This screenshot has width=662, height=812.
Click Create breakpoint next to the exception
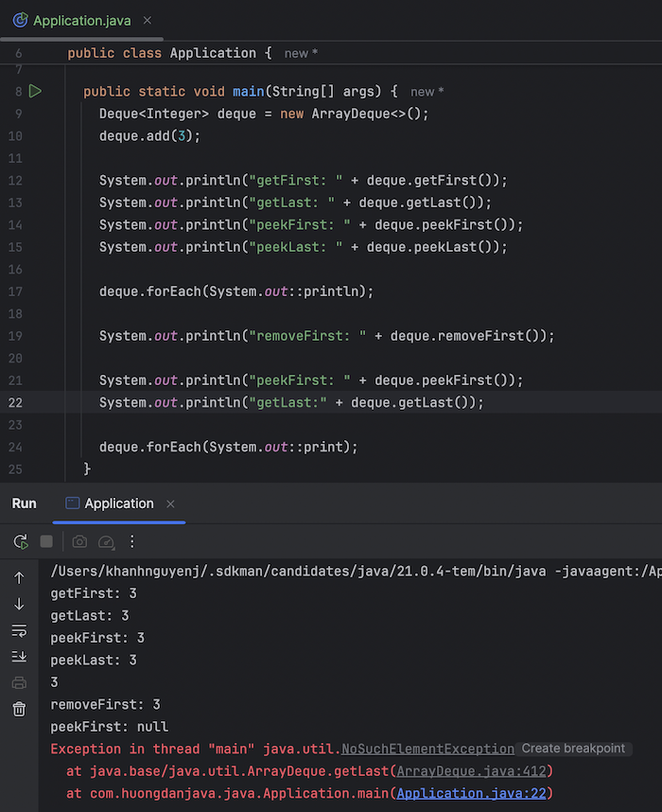573,749
